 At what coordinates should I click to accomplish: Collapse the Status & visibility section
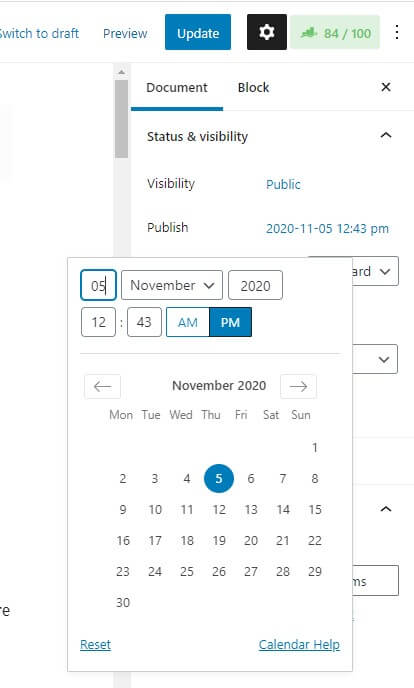[386, 135]
